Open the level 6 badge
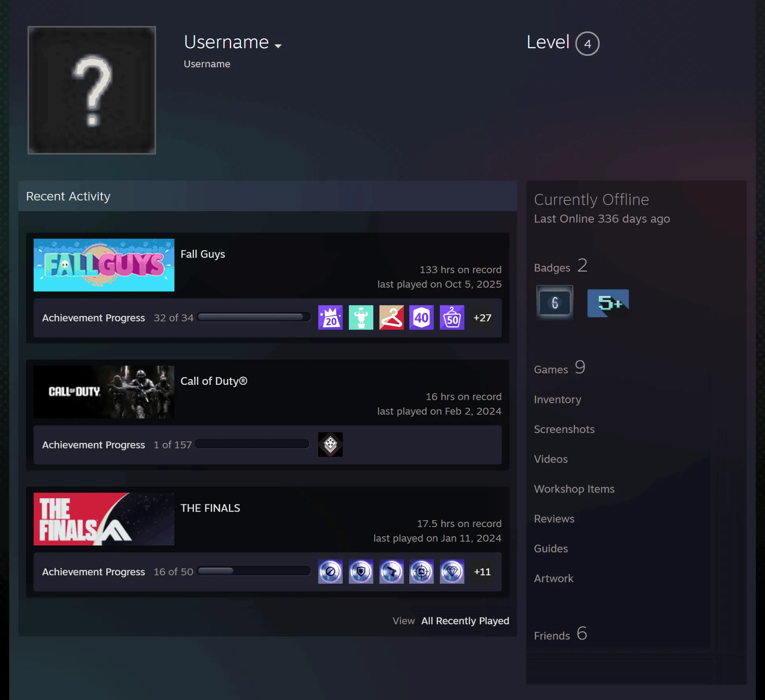The image size is (765, 700). coord(555,302)
